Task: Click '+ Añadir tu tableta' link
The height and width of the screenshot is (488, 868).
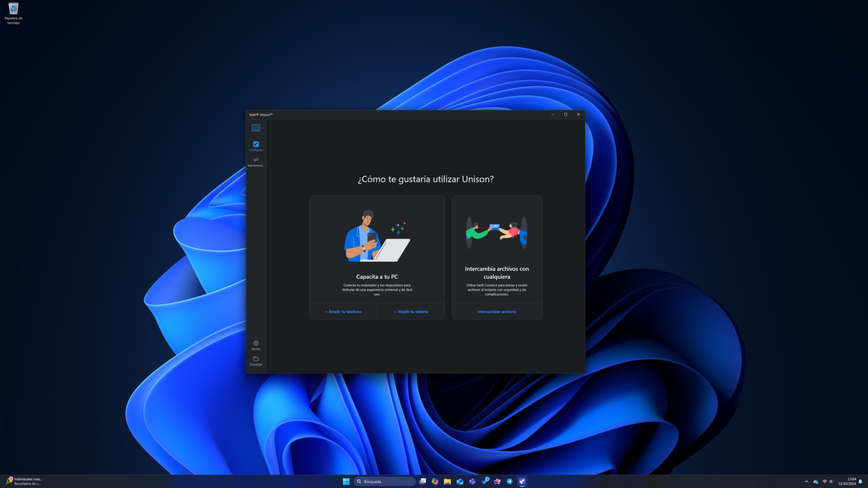Action: click(411, 312)
